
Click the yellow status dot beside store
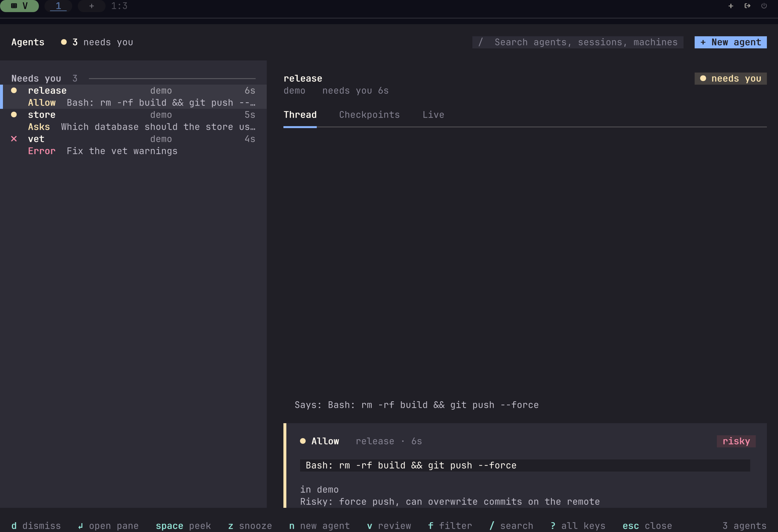pos(14,115)
